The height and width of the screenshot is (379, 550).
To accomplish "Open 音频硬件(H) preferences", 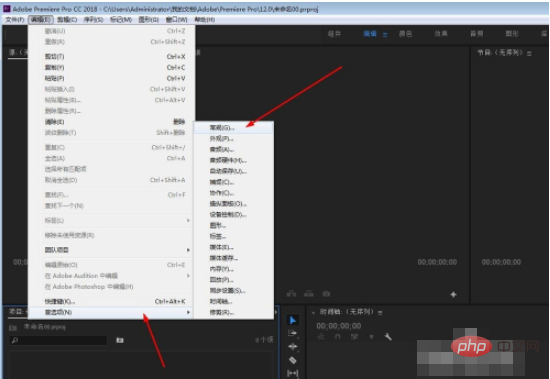I will point(234,160).
